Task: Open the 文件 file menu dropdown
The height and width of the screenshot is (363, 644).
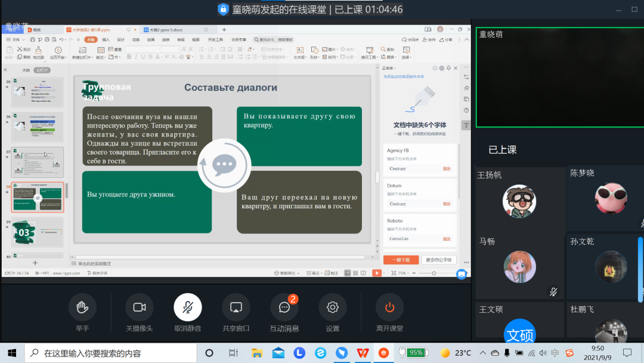Action: (16, 40)
